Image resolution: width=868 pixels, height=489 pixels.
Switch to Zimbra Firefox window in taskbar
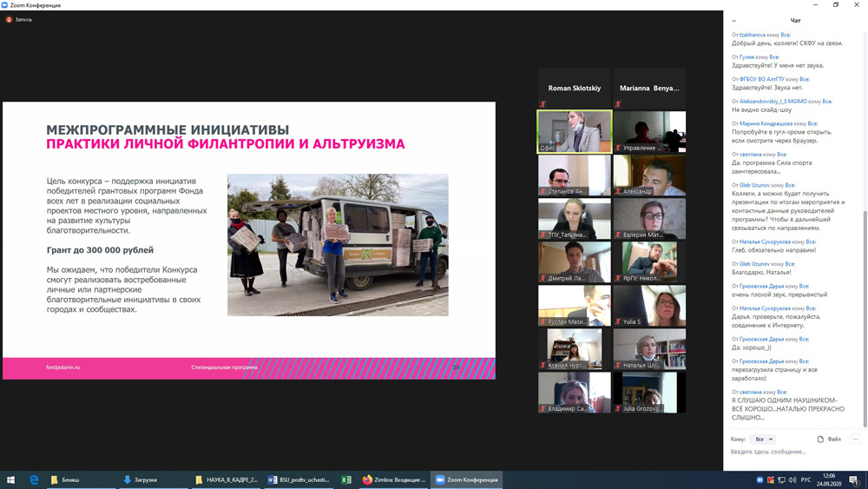tap(394, 479)
